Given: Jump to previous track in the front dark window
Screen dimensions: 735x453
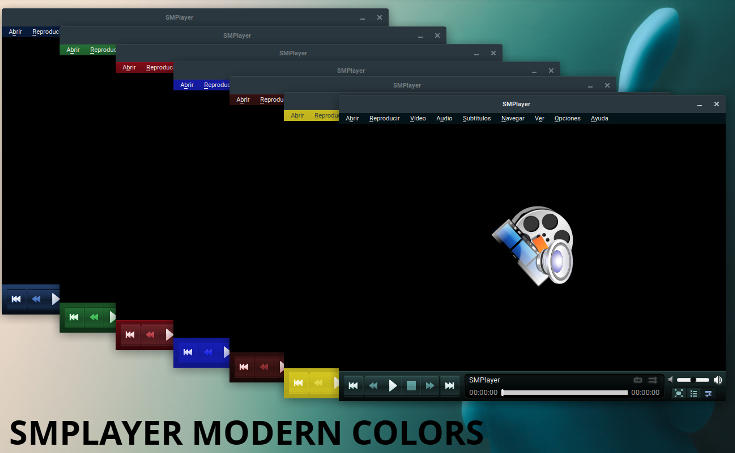Looking at the screenshot, I should click(353, 385).
